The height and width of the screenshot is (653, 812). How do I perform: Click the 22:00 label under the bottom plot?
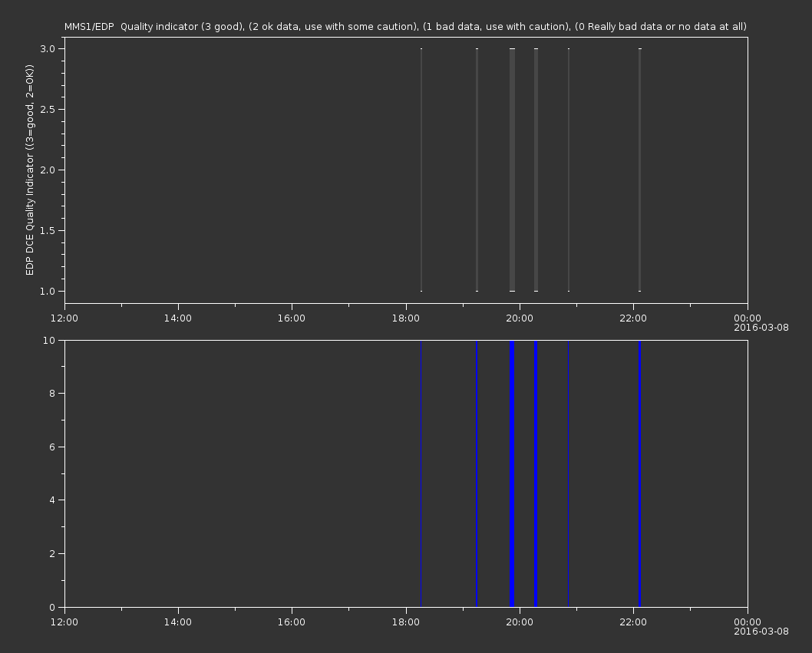[x=633, y=622]
